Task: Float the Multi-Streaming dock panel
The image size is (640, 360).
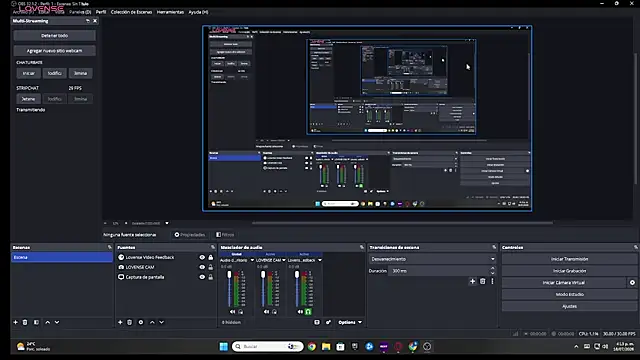Action: click(88, 21)
